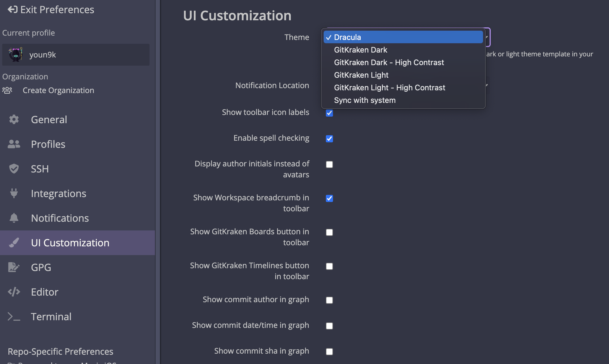Image resolution: width=609 pixels, height=364 pixels.
Task: Click the SSH shield icon
Action: 14,169
